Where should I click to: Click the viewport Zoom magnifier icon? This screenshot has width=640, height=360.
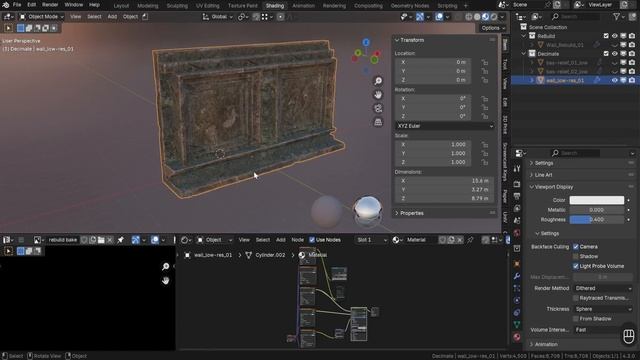(x=378, y=81)
